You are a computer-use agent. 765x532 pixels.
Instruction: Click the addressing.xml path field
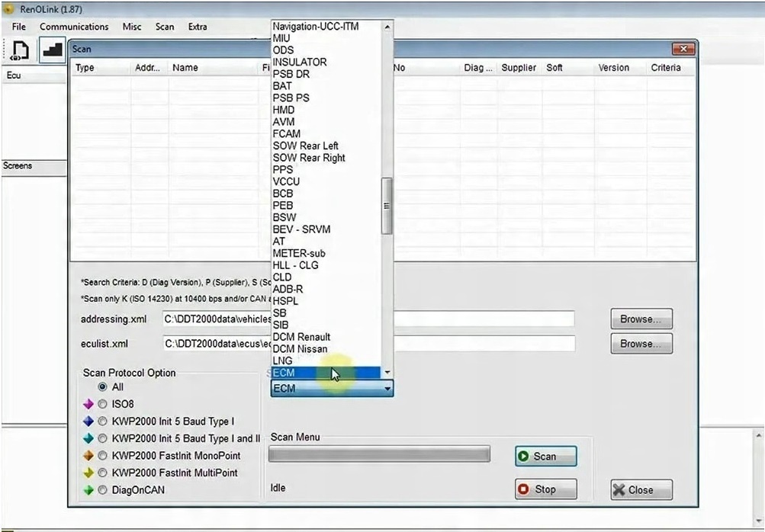368,319
